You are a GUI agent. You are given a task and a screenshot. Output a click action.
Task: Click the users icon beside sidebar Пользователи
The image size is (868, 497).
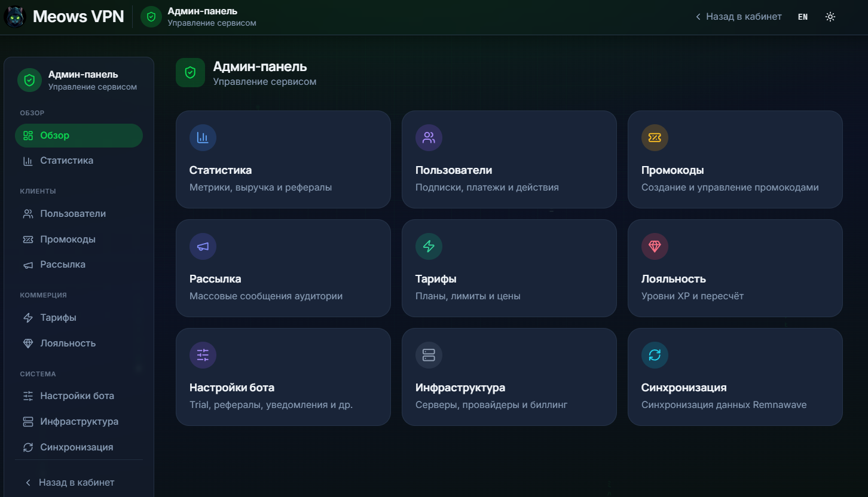coord(28,214)
